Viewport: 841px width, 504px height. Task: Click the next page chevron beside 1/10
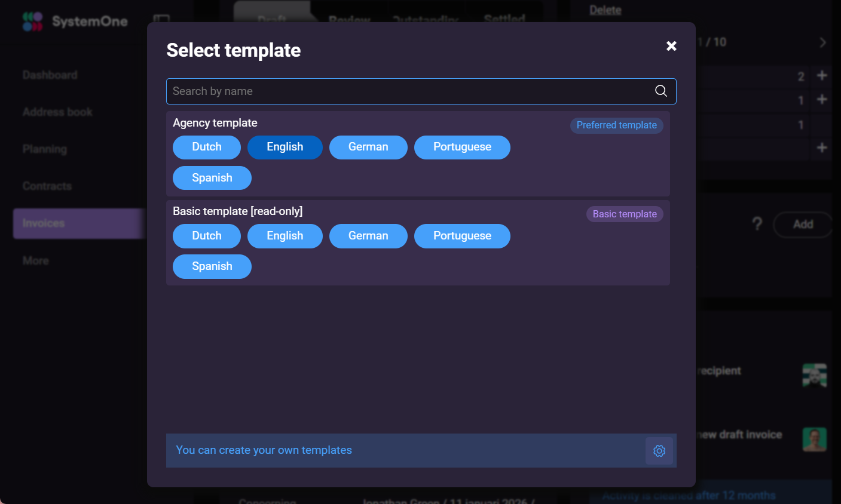point(822,42)
